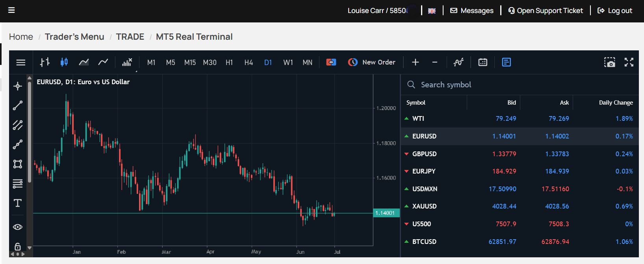Click the New Order button
644x264 pixels.
point(371,62)
